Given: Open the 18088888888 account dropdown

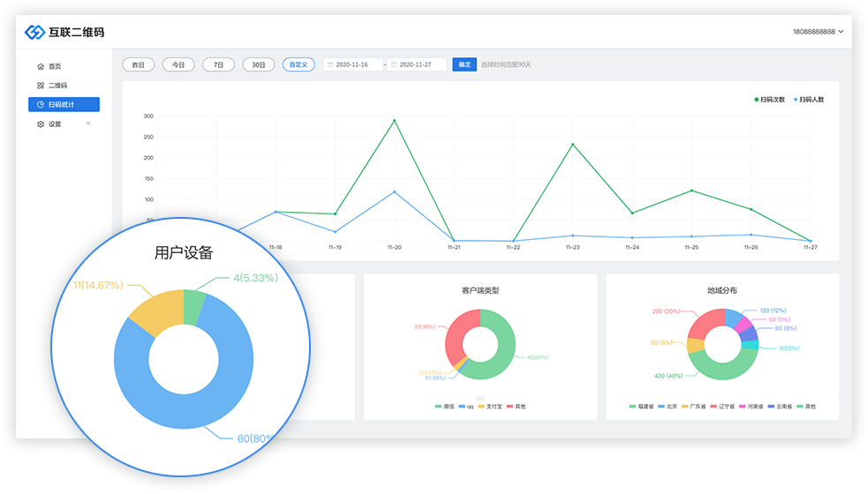Looking at the screenshot, I should pos(818,32).
